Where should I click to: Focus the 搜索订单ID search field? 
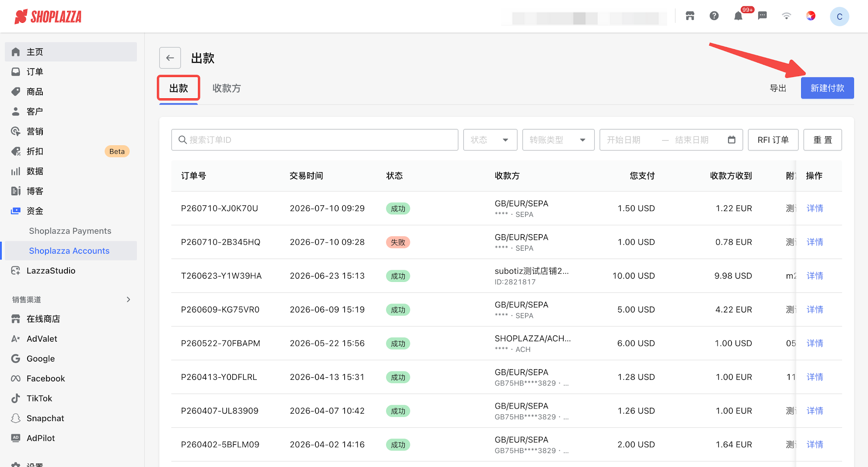[314, 140]
